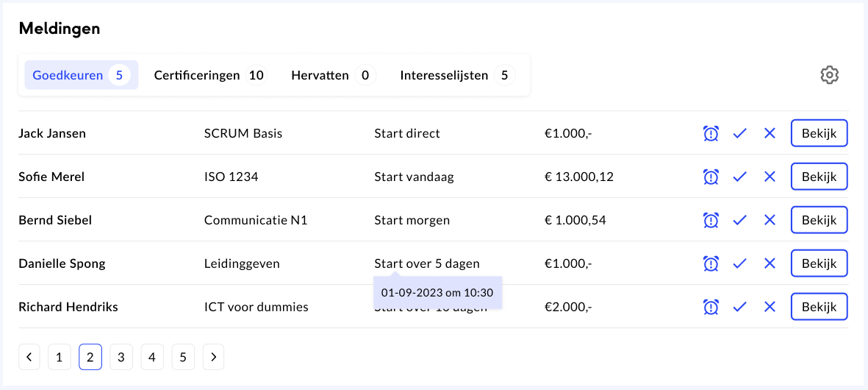
Task: Go to the previous page with left chevron
Action: 29,358
